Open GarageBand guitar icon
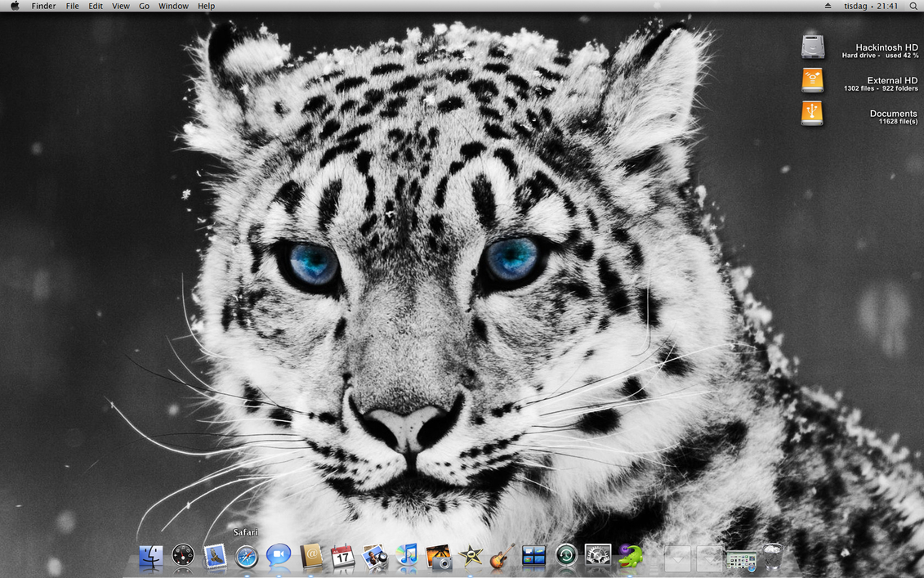This screenshot has width=924, height=578. click(x=502, y=556)
